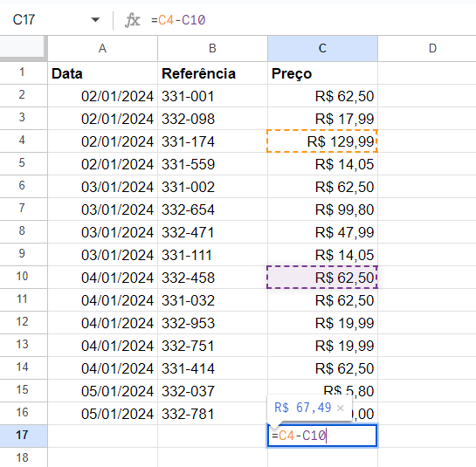This screenshot has width=476, height=467.
Task: Click cell with reference 332-458
Action: coord(212,278)
